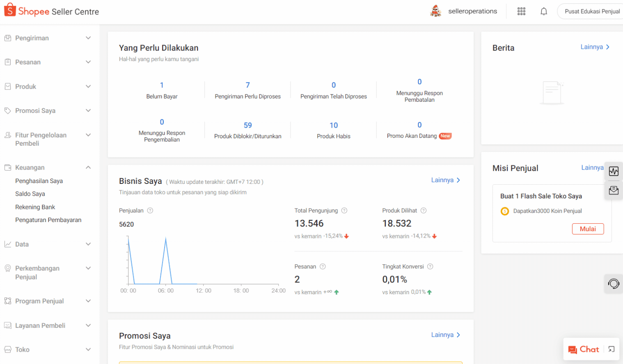Click the help icon beside Penjualan
Screen dimensions: 623x364
tap(150, 211)
